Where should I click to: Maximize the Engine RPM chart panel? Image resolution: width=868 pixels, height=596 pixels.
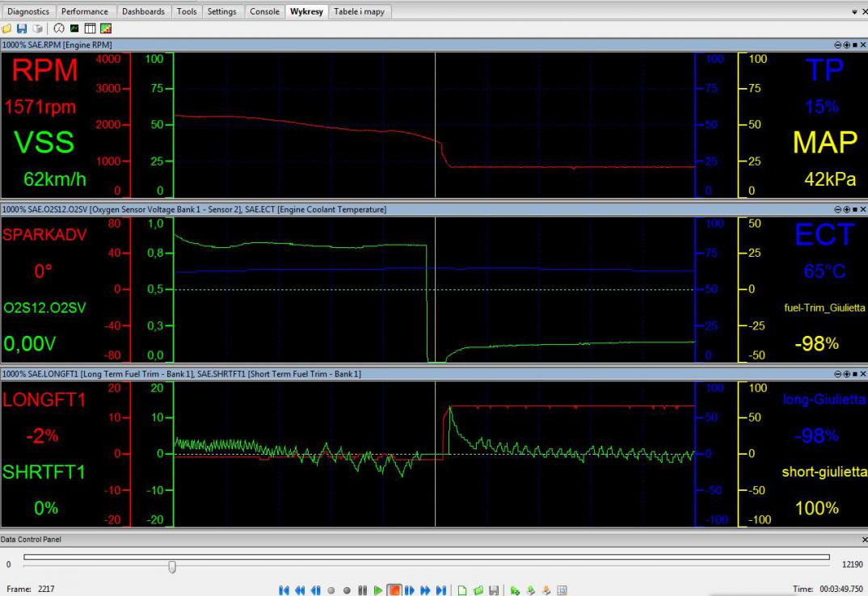855,45
